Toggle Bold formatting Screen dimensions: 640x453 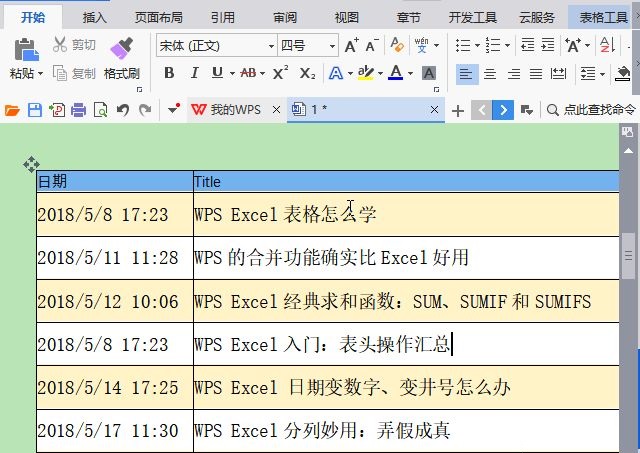click(169, 73)
